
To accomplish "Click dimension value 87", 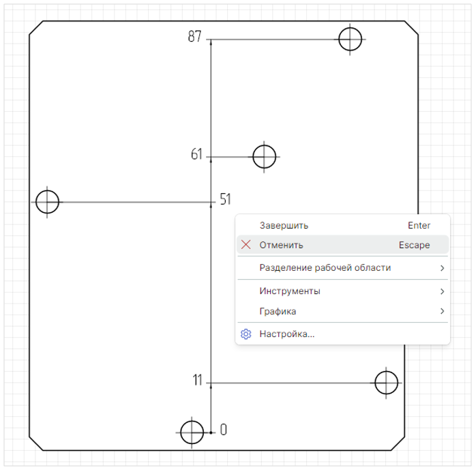I will pos(194,36).
